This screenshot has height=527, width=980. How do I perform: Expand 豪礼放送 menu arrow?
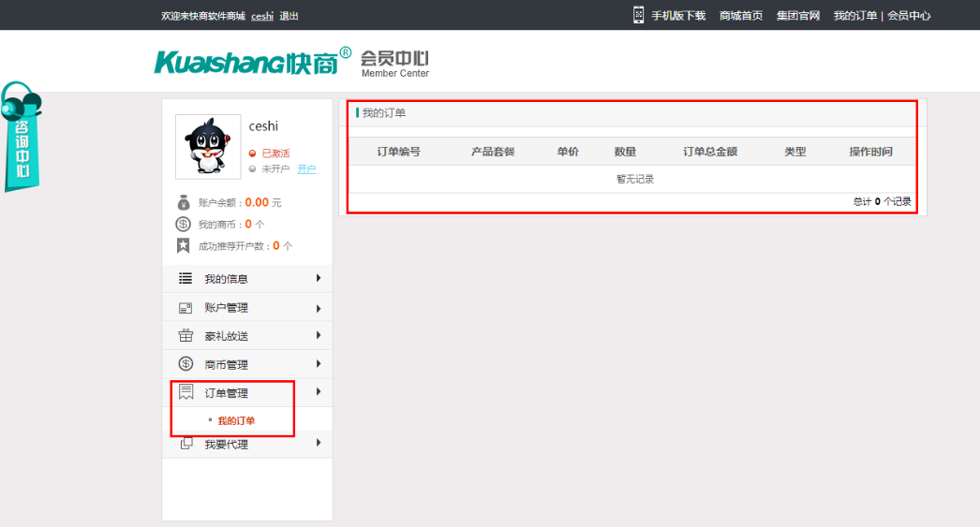tap(319, 335)
